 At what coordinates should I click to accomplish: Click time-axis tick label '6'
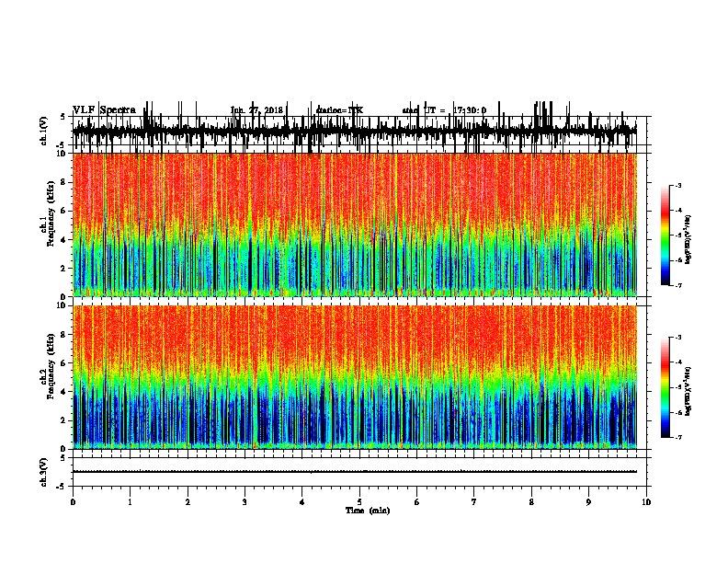417,502
